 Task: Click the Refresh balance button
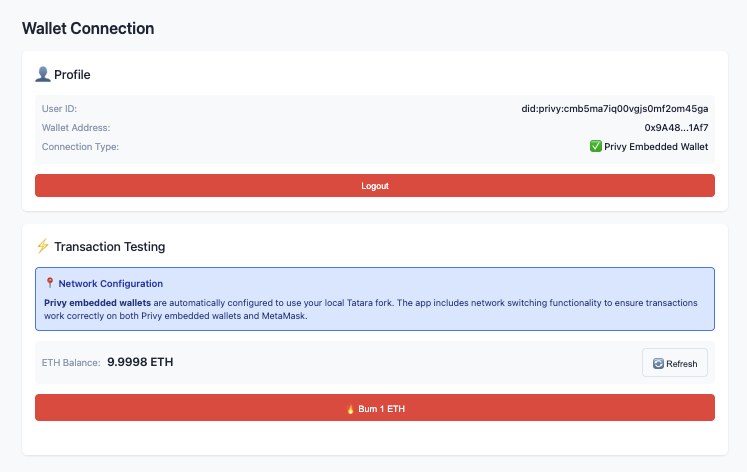click(675, 363)
